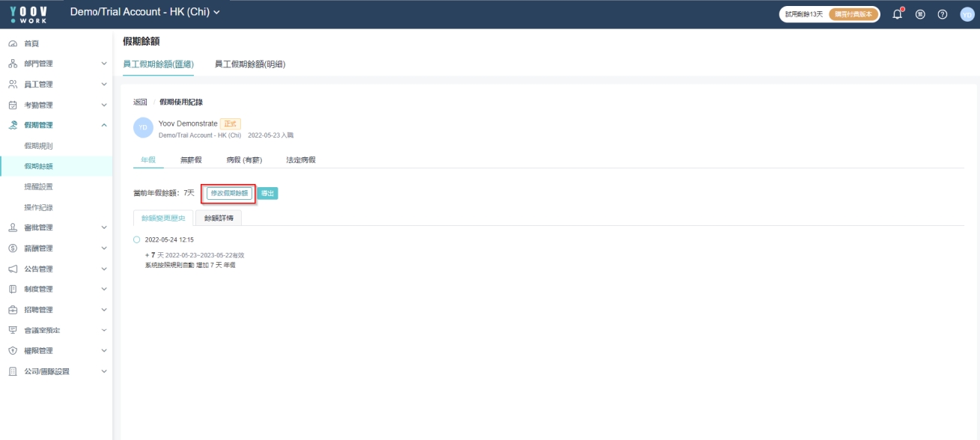This screenshot has width=980, height=440.
Task: Select the 無薪假 leave type tab
Action: tap(191, 160)
